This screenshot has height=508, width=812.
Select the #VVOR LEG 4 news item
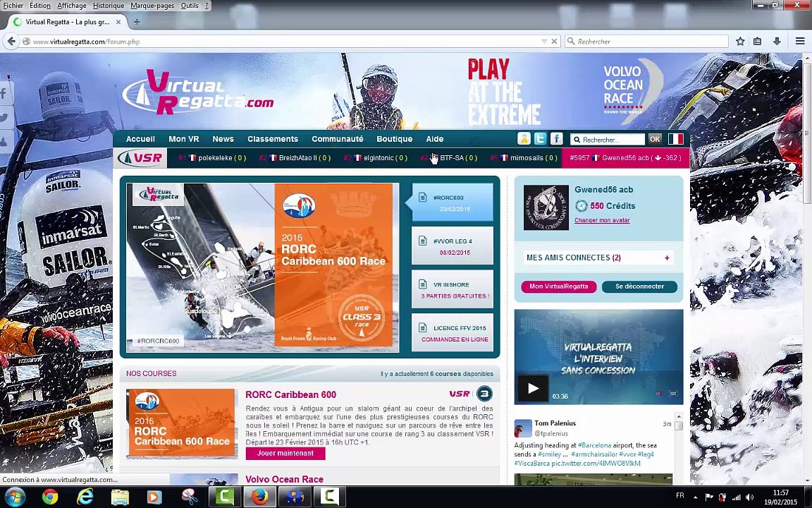pos(452,246)
